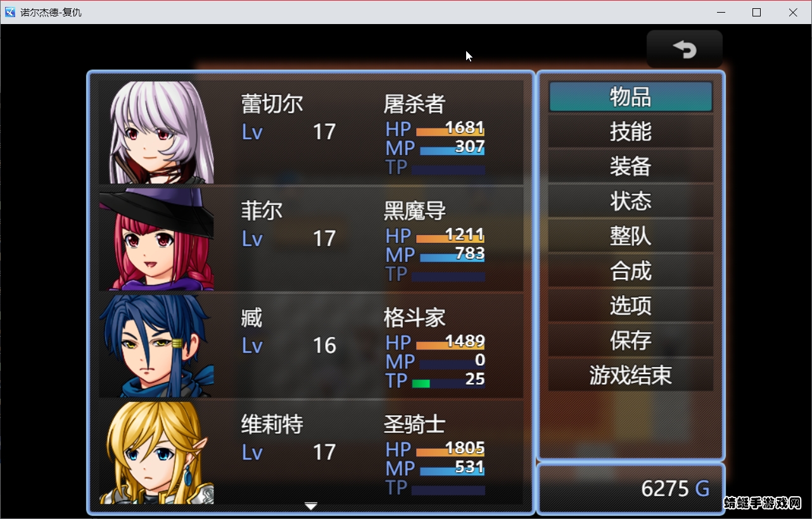
Task: Select 游戏结束 to end game
Action: pyautogui.click(x=630, y=375)
